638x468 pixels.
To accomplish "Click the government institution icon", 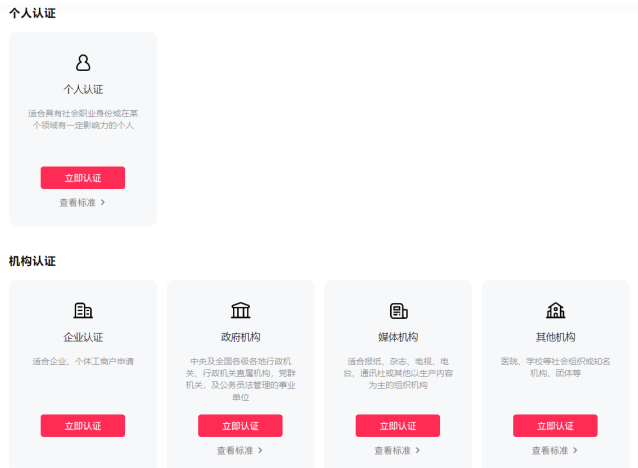I will (x=240, y=311).
